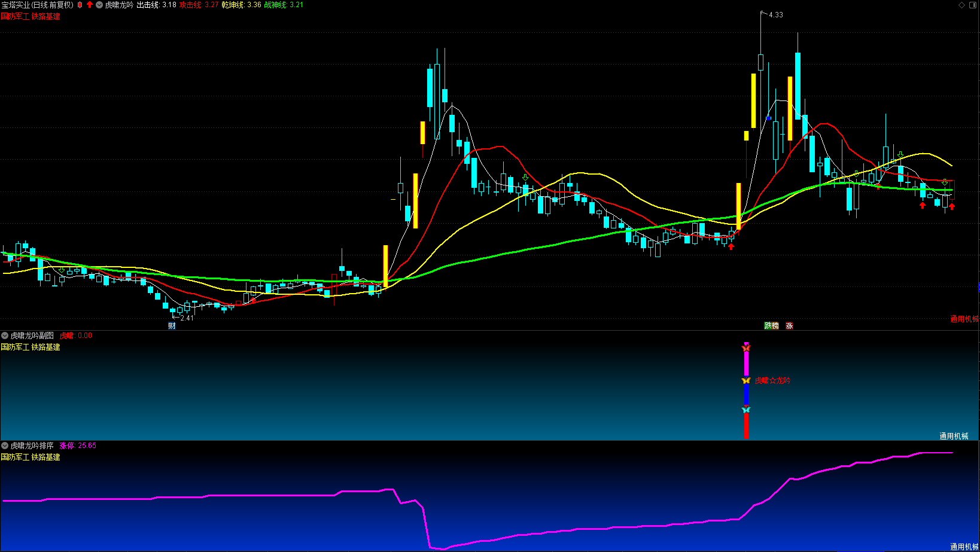Click the 虎啸: 0.00 readout
Viewport: 980px width, 552px height.
76,336
